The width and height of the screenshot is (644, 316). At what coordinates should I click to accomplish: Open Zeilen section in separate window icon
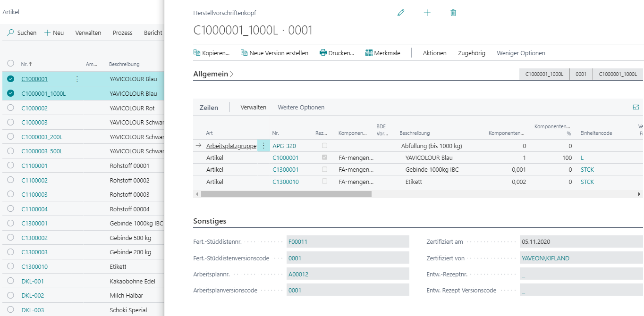pyautogui.click(x=636, y=107)
